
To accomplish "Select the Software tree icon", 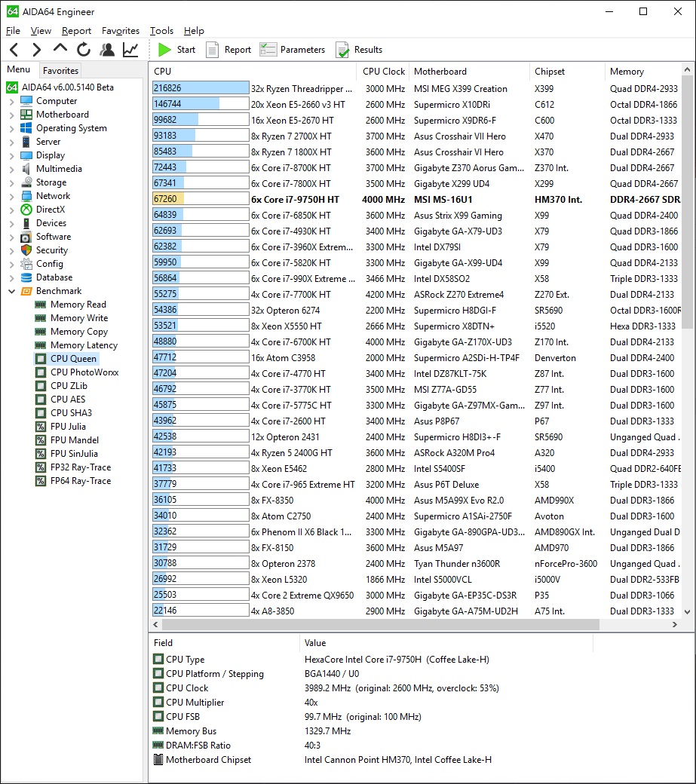I will [x=26, y=237].
